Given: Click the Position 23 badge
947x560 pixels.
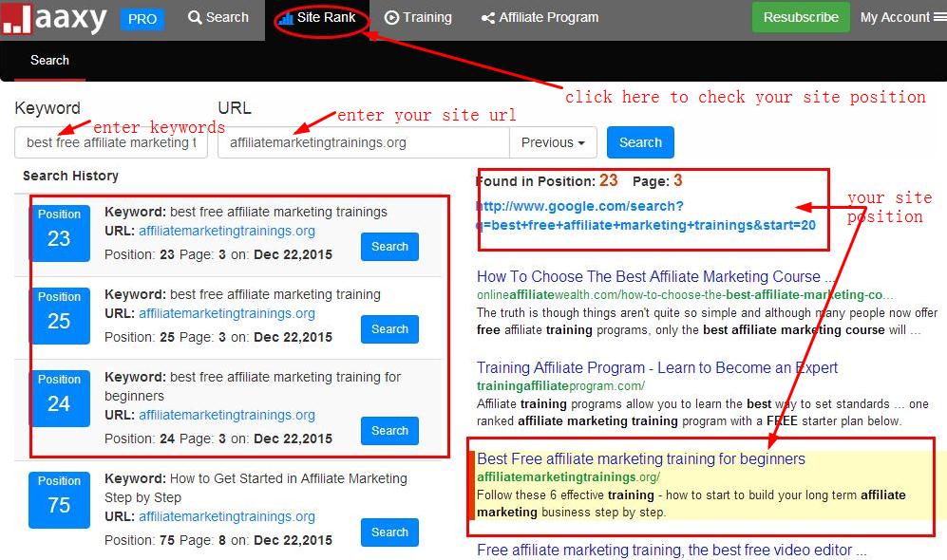Looking at the screenshot, I should (59, 233).
